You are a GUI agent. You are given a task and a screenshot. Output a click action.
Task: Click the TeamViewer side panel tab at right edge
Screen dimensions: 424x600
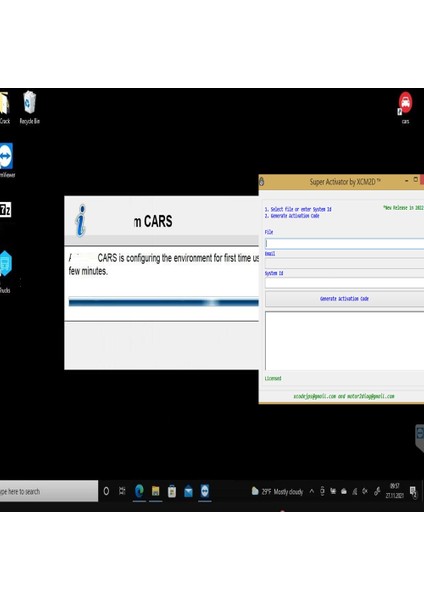(x=419, y=437)
